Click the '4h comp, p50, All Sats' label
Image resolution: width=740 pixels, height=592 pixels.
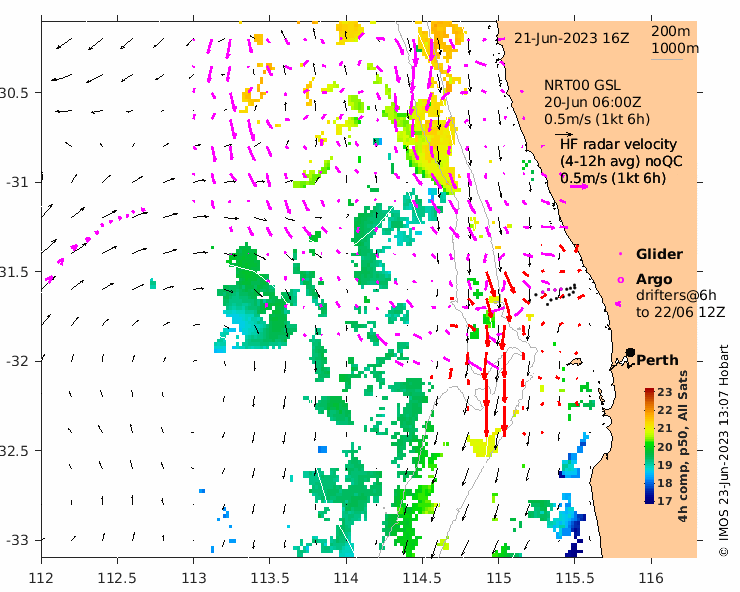coord(683,446)
